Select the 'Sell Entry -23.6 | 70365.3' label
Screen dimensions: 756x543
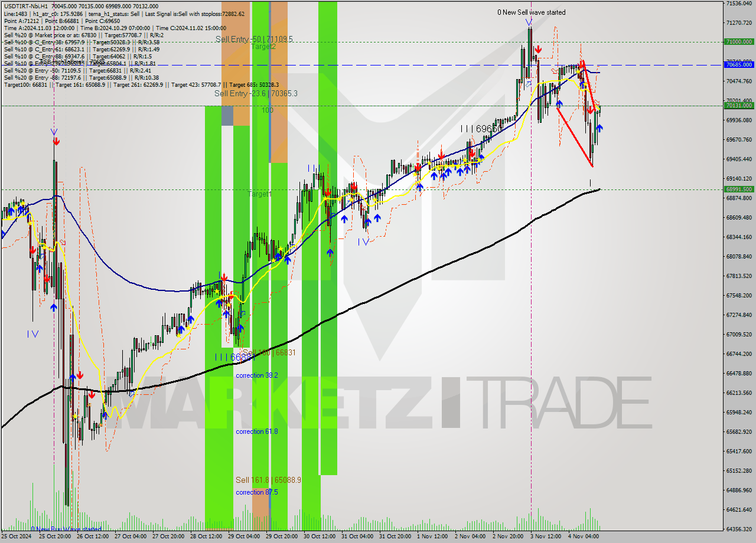(256, 93)
